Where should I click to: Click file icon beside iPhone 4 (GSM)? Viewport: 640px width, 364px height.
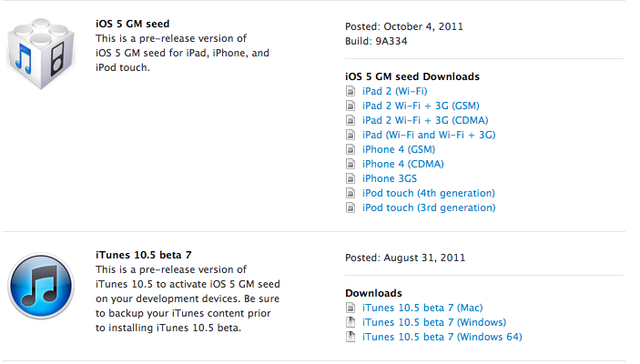[350, 149]
